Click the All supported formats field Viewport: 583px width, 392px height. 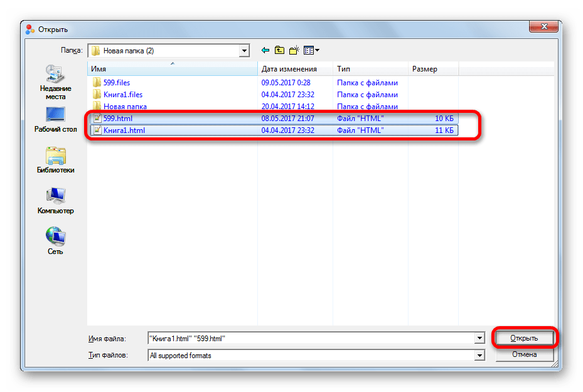pos(311,355)
